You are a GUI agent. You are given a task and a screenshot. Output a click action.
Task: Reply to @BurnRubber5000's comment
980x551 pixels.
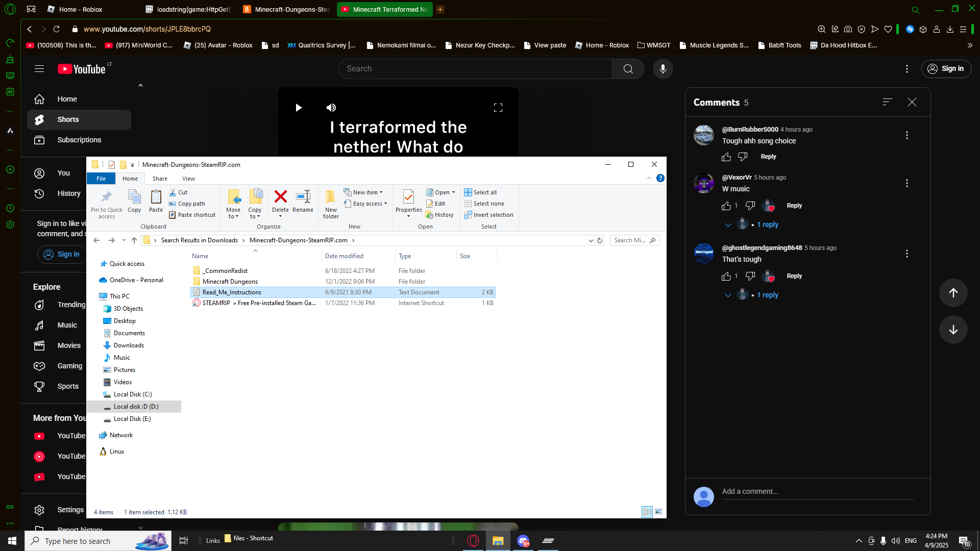coord(768,157)
